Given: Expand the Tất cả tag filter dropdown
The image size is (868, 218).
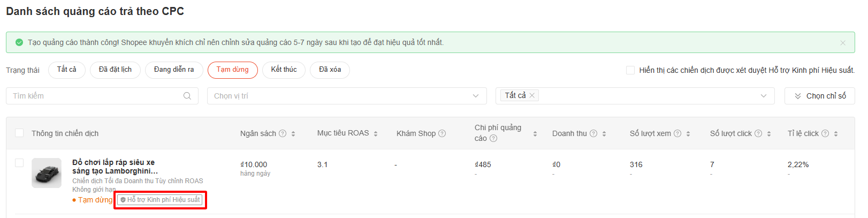Looking at the screenshot, I should (763, 96).
